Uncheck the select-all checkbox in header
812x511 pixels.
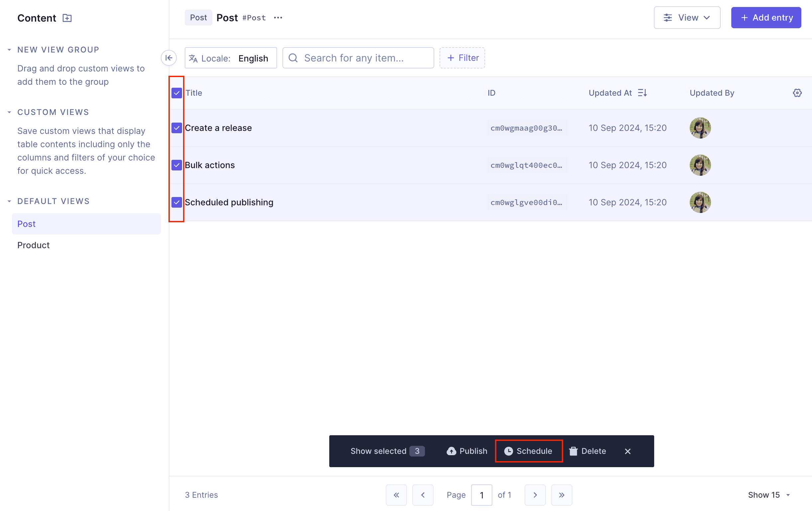tap(177, 93)
